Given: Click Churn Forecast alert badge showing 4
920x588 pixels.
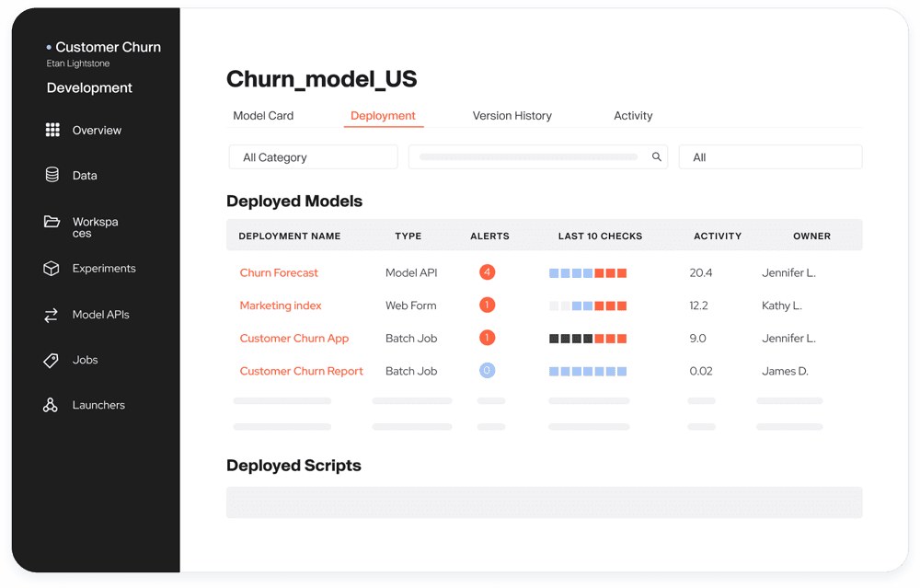Looking at the screenshot, I should pyautogui.click(x=488, y=272).
